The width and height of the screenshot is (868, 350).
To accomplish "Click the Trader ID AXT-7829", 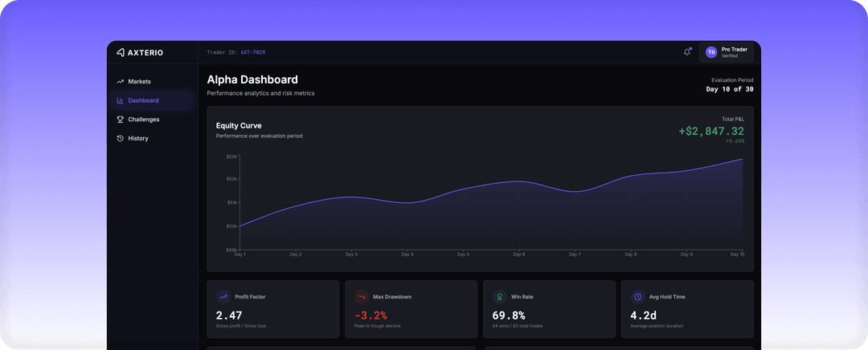I will pyautogui.click(x=252, y=52).
